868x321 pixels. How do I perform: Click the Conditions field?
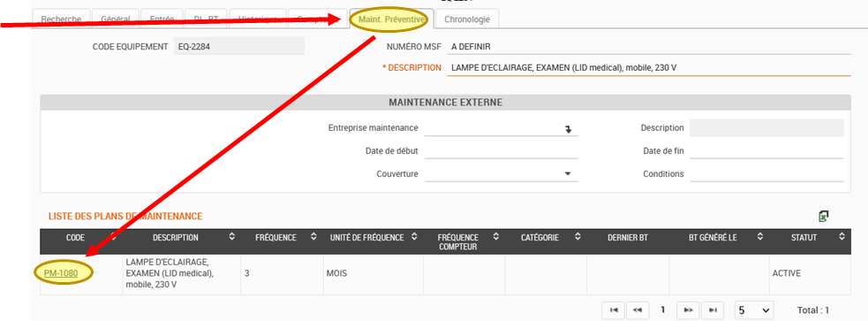point(766,173)
